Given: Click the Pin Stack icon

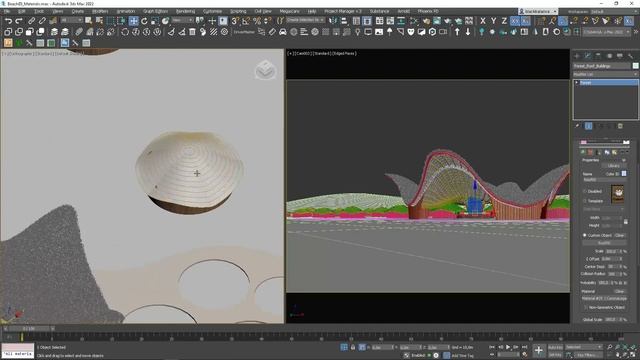Looking at the screenshot, I should pos(577,126).
